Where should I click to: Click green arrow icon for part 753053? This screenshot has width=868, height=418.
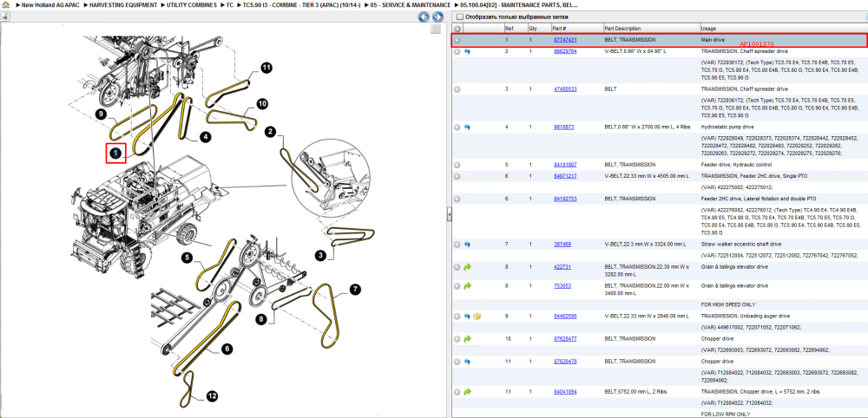(x=467, y=286)
